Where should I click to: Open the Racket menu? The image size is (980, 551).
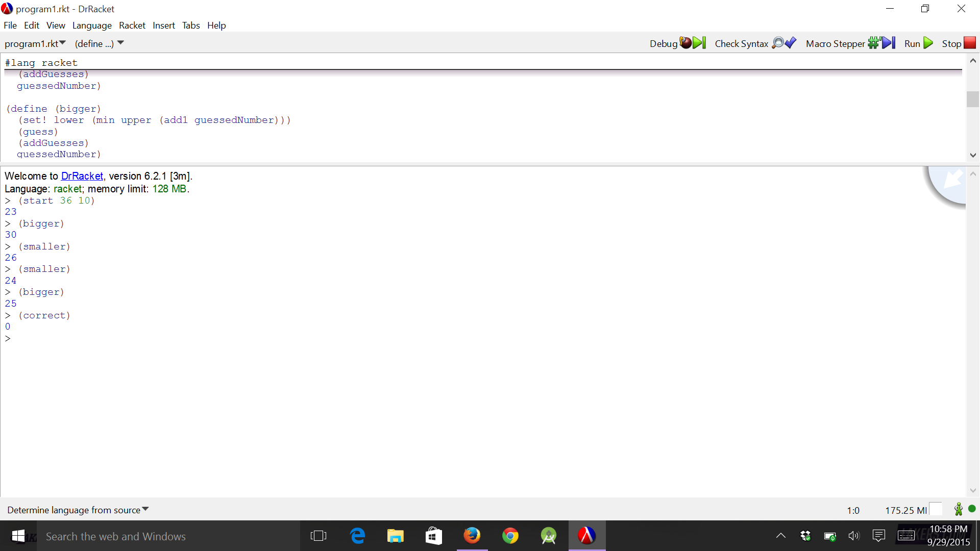point(132,26)
